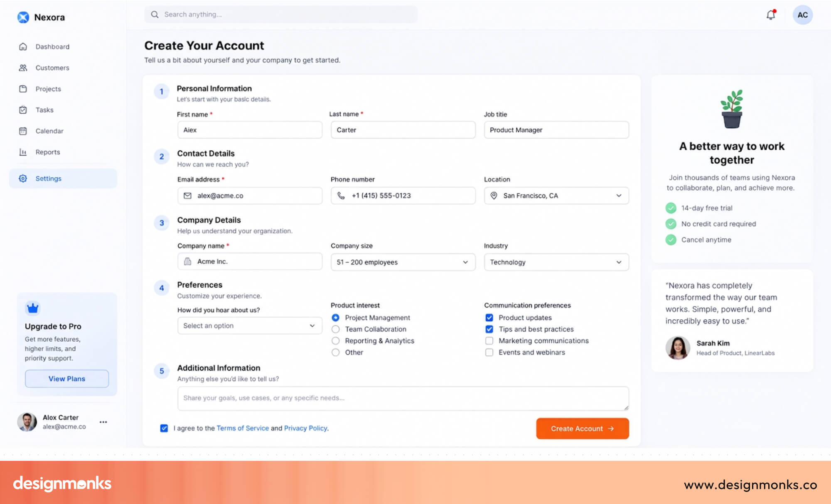Click the Reports chart icon

23,152
